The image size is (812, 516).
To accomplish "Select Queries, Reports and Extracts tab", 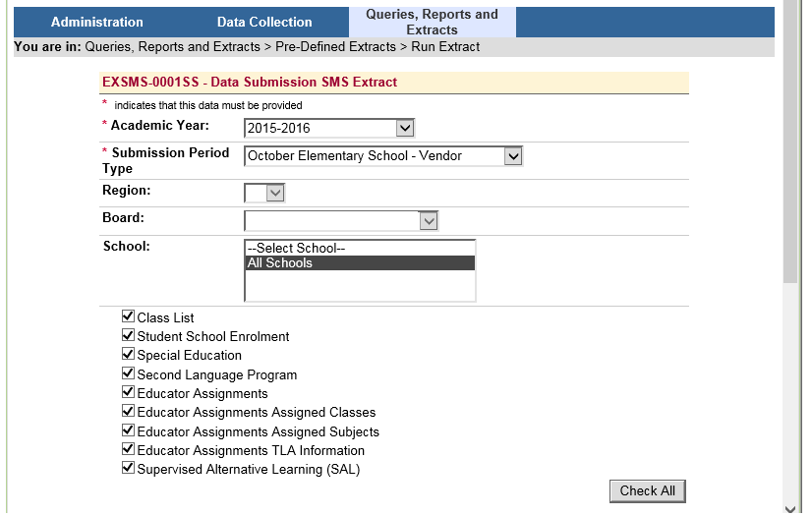I will (432, 22).
